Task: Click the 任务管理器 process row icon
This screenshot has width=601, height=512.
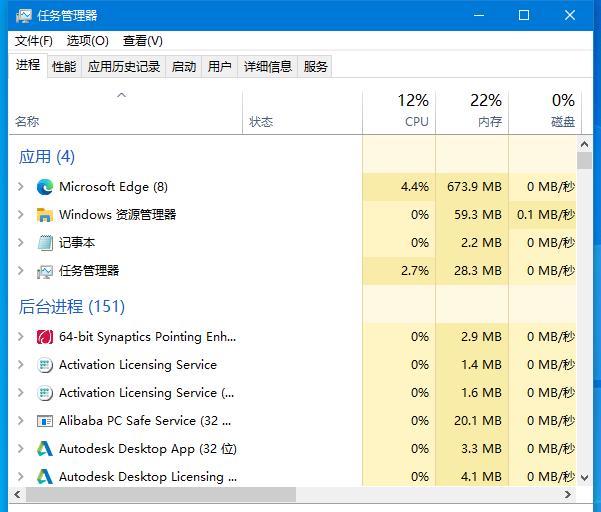Action: 45,271
